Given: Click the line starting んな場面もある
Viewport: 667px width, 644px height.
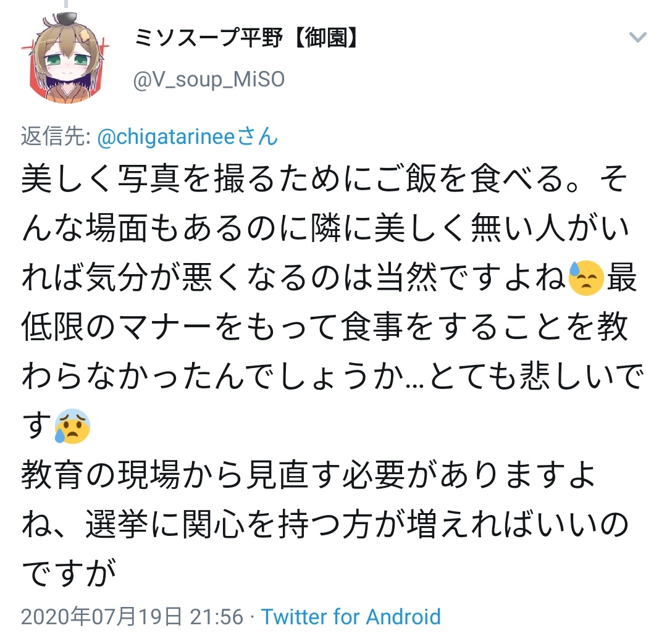Looking at the screenshot, I should [325, 228].
